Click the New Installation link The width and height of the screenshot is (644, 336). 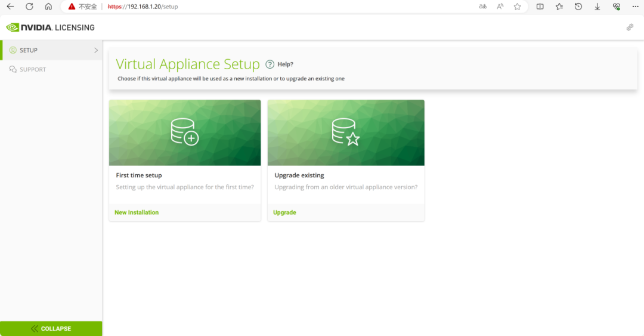point(137,212)
